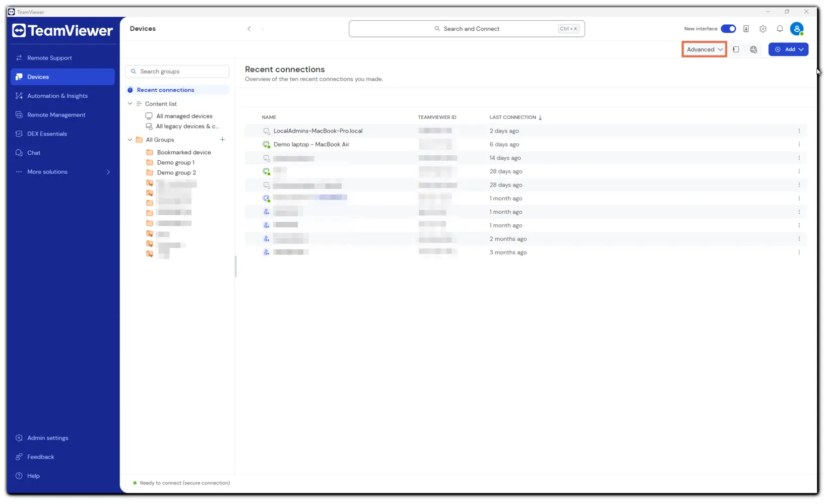Screen dimensions: 828x504
Task: Collapse the All Groups tree
Action: point(130,140)
